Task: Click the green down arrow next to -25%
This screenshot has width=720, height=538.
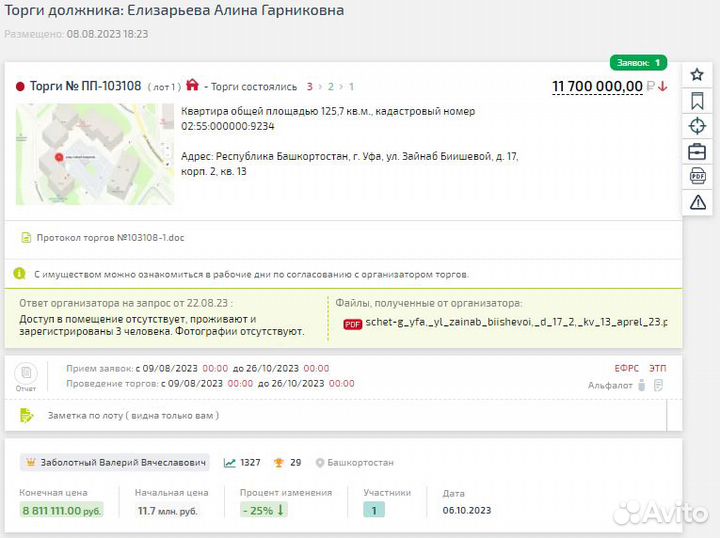Action: 280,510
